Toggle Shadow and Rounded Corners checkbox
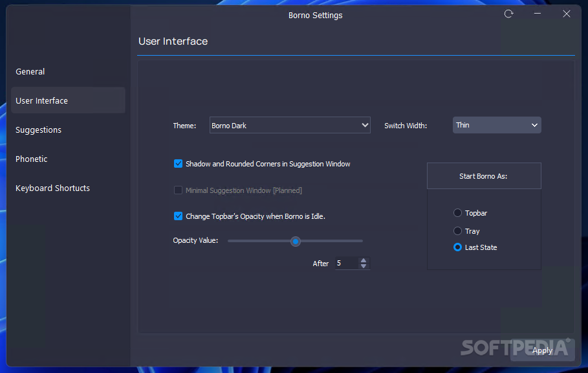This screenshot has width=588, height=373. [x=178, y=164]
